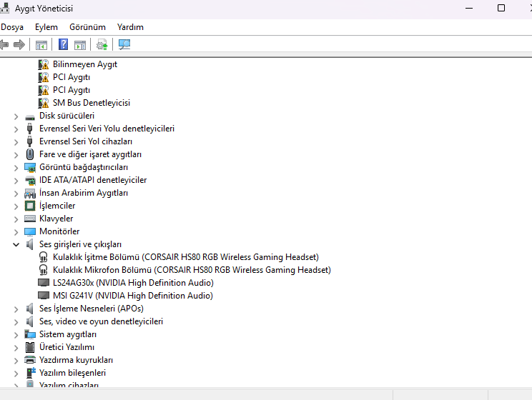Screen dimensions: 532x400
Task: Click the MSI G241V monitor audio icon
Action: point(44,295)
